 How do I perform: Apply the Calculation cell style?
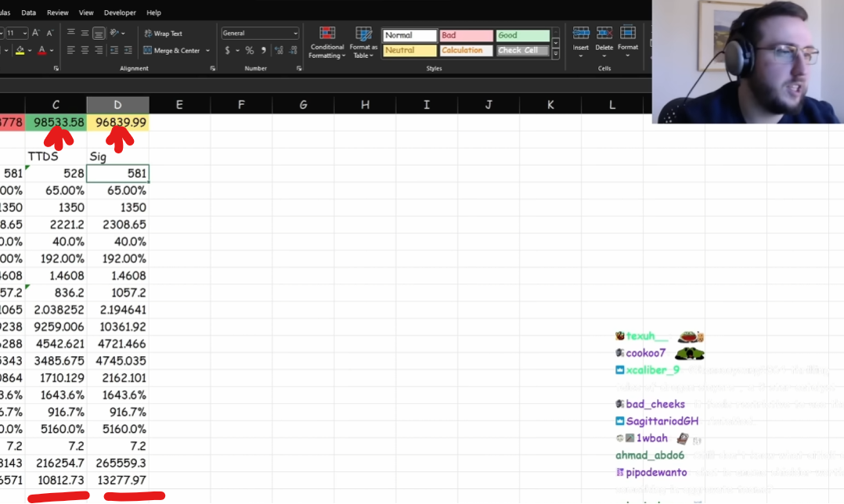466,51
